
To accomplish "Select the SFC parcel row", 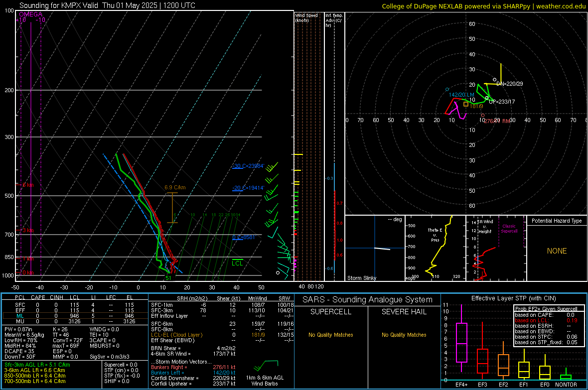I will coord(74,305).
